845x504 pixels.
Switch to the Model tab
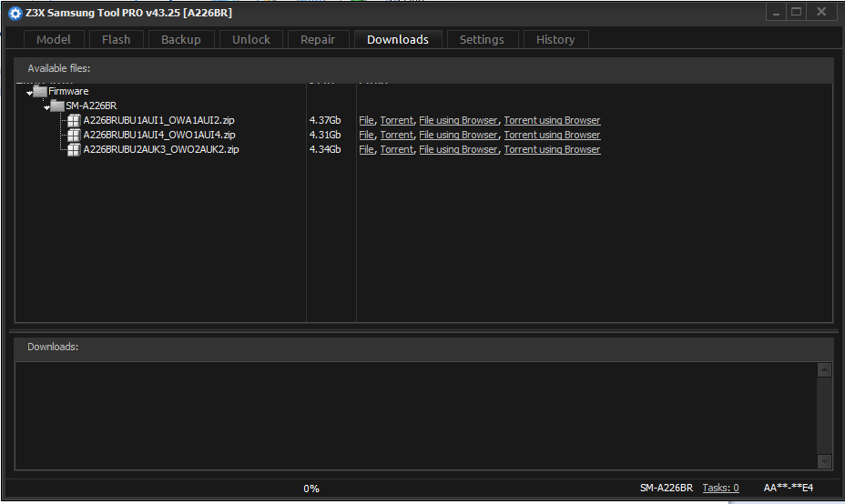[54, 39]
